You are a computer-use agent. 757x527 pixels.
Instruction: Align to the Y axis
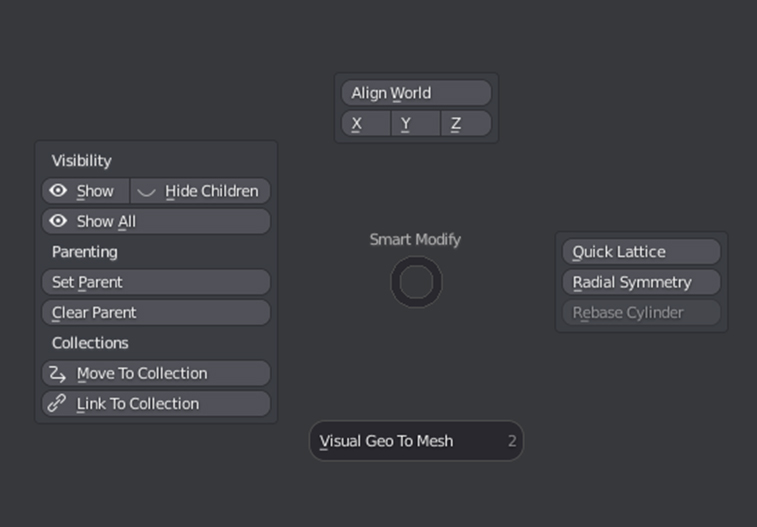pos(416,124)
